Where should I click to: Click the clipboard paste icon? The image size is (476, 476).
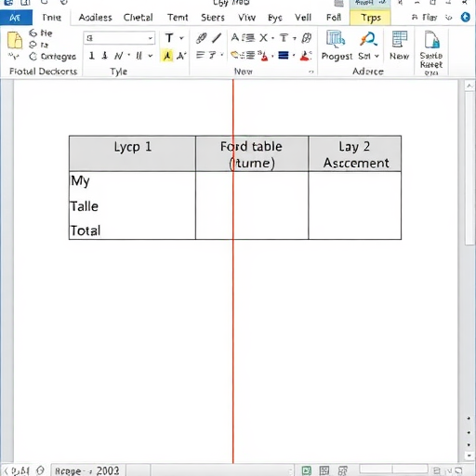tap(15, 40)
